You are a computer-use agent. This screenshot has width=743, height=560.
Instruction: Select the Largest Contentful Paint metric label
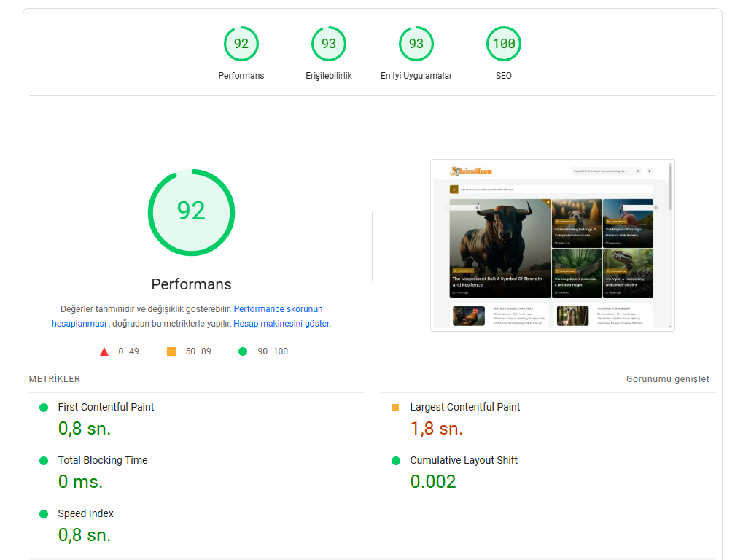(465, 407)
